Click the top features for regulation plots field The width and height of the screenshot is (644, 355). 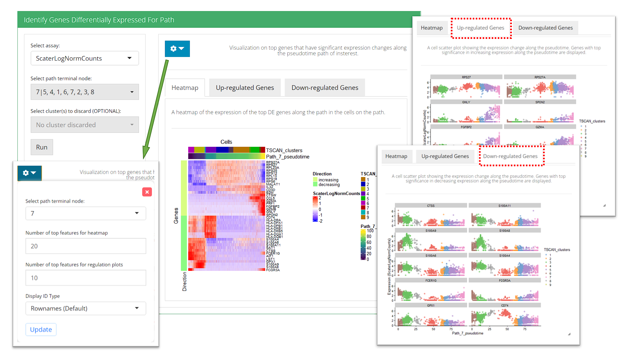(86, 278)
